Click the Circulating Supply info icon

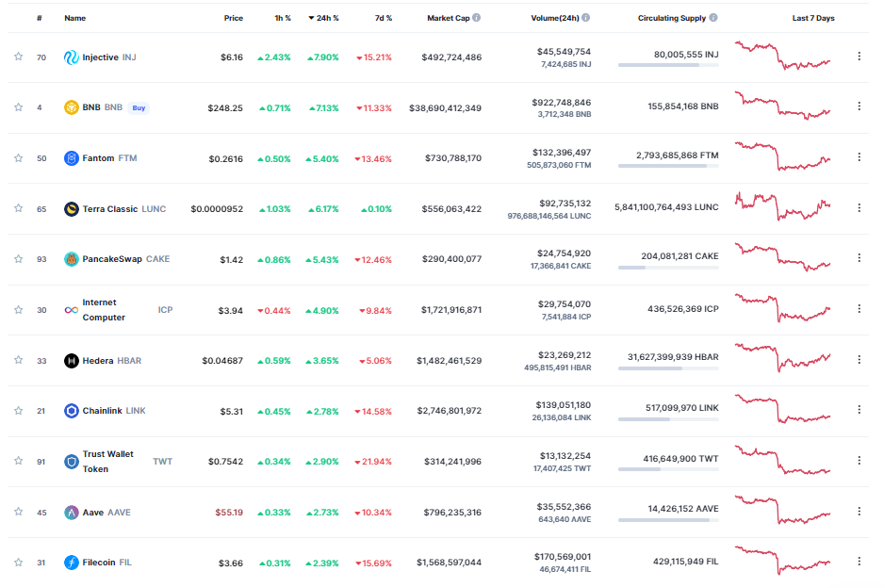coord(713,18)
